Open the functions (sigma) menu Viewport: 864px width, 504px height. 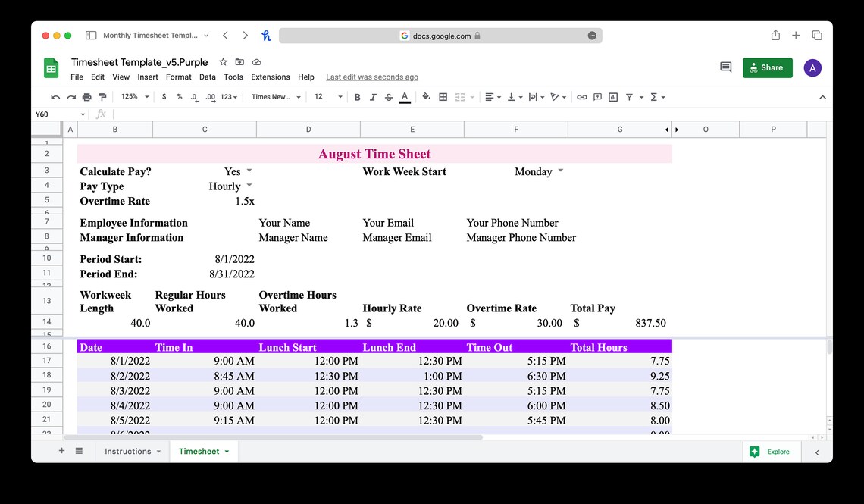point(655,96)
